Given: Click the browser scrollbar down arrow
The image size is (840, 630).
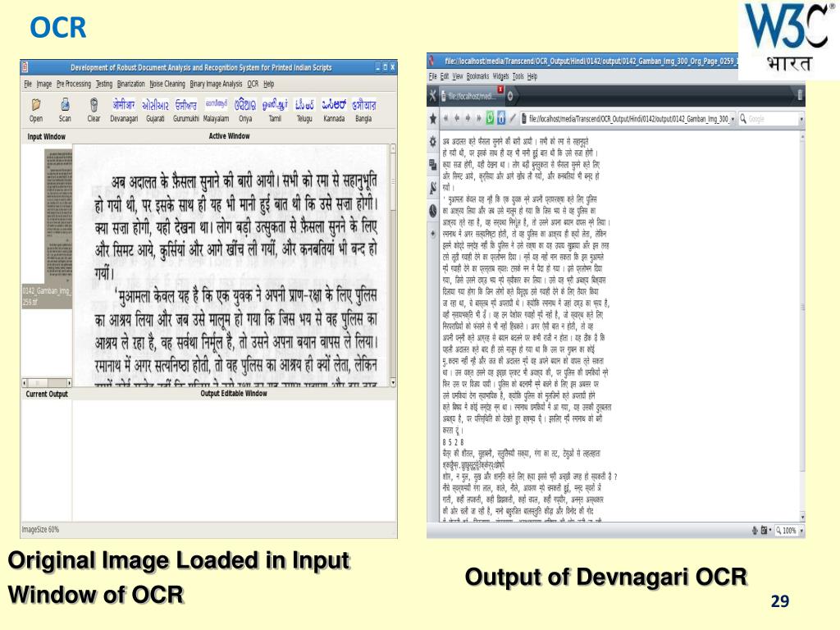Looking at the screenshot, I should [802, 518].
